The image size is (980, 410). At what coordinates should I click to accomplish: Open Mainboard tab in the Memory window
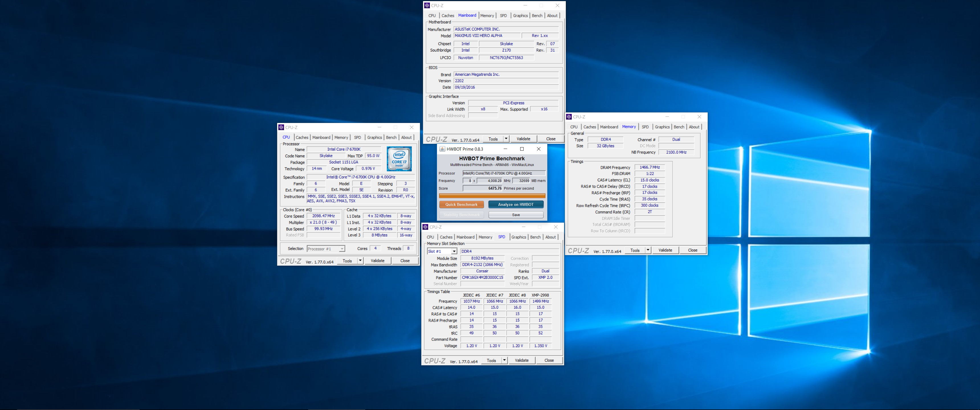tap(609, 127)
